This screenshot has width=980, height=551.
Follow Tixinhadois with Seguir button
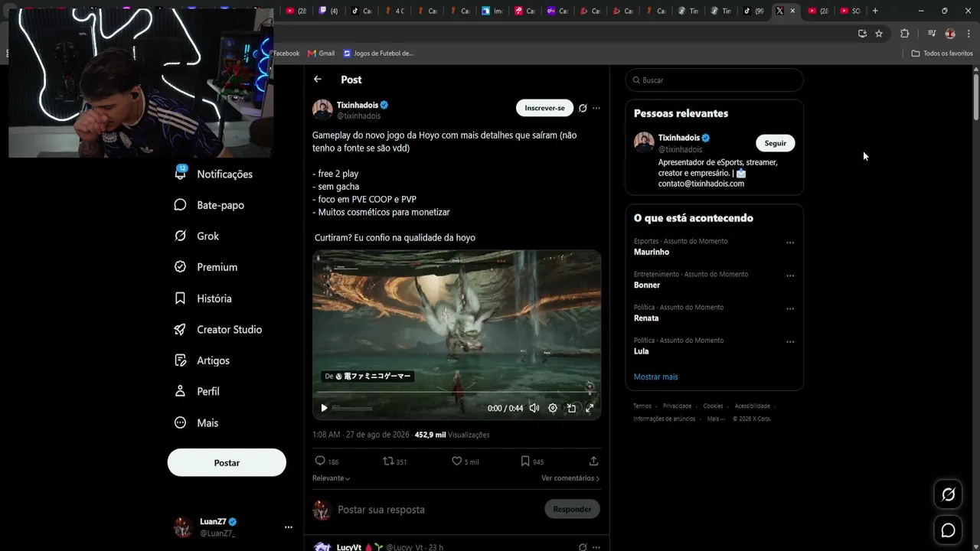click(x=776, y=143)
